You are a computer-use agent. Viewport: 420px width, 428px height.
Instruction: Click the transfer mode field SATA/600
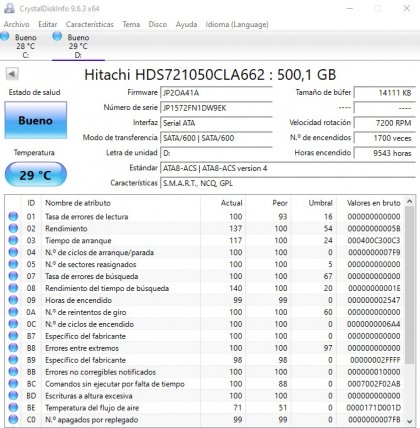tap(216, 138)
